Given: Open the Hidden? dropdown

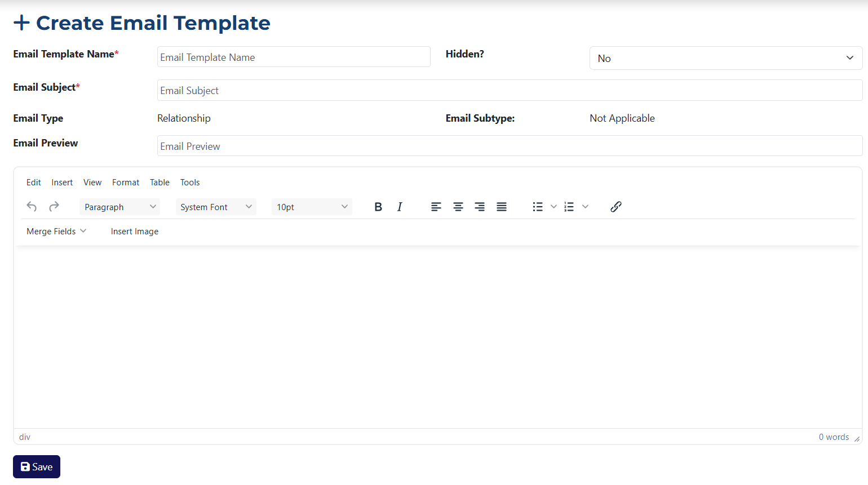Looking at the screenshot, I should point(725,58).
